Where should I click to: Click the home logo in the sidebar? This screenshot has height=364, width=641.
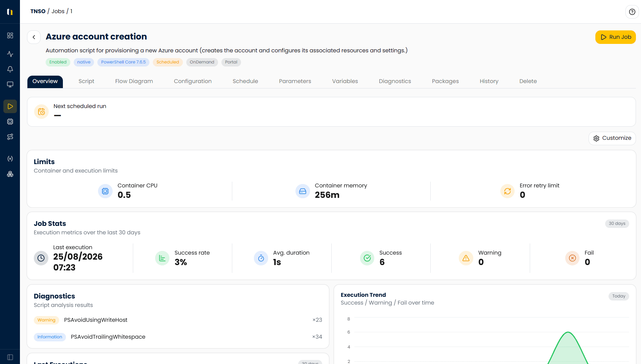10,12
